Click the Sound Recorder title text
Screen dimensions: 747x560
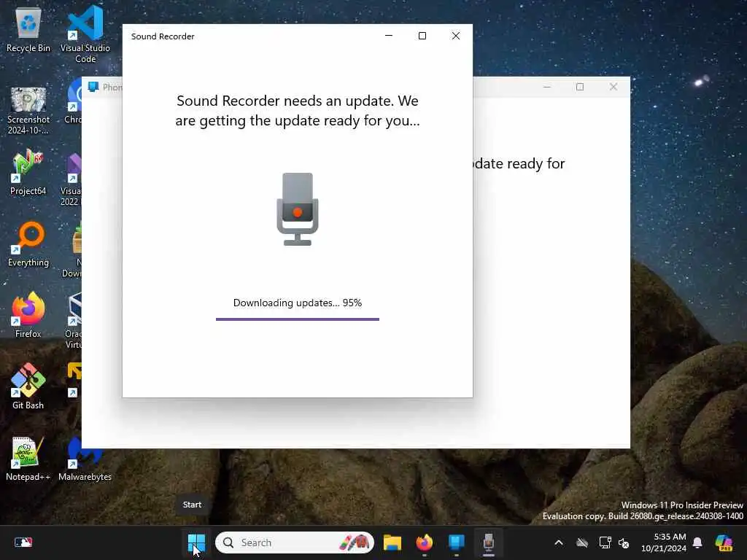tap(163, 36)
